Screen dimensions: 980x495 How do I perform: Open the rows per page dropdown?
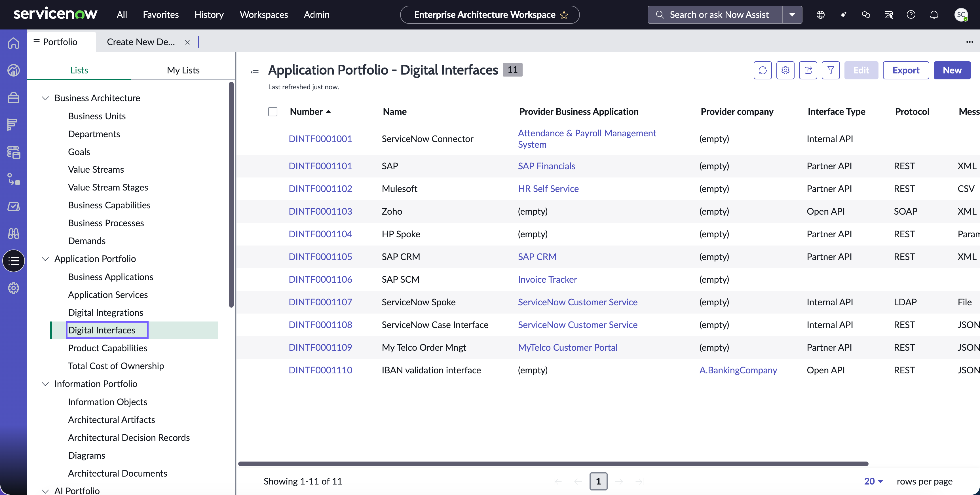click(x=873, y=481)
